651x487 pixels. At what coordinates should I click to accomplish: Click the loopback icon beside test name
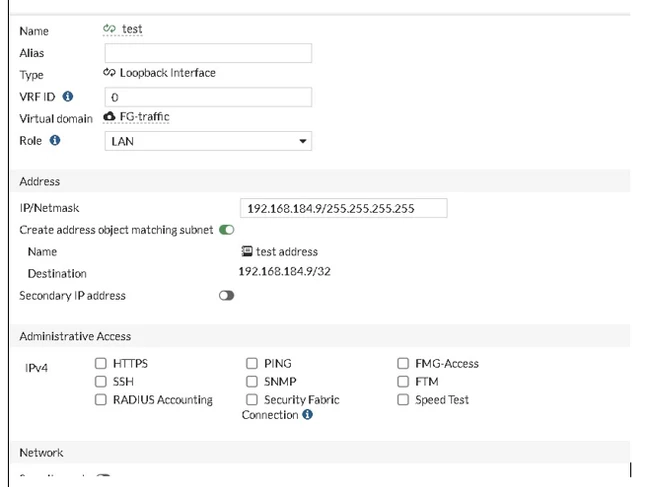pos(109,29)
